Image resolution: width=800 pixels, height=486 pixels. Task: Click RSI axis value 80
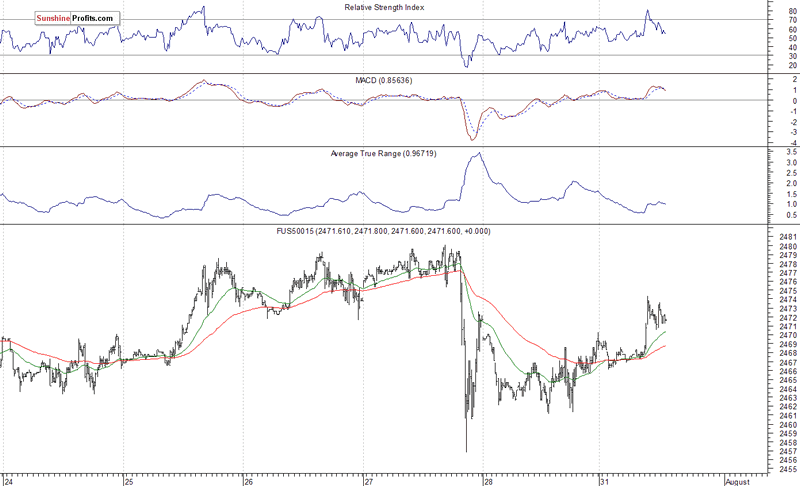point(793,11)
